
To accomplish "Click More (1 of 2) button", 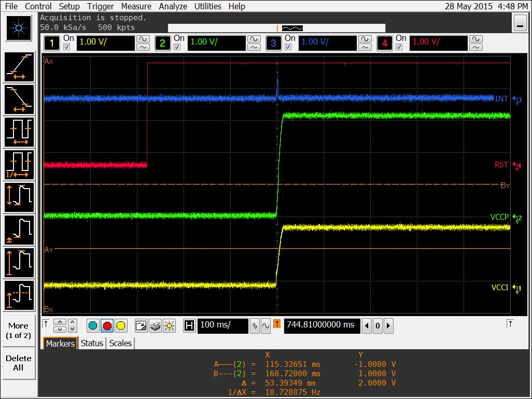I will tap(19, 331).
